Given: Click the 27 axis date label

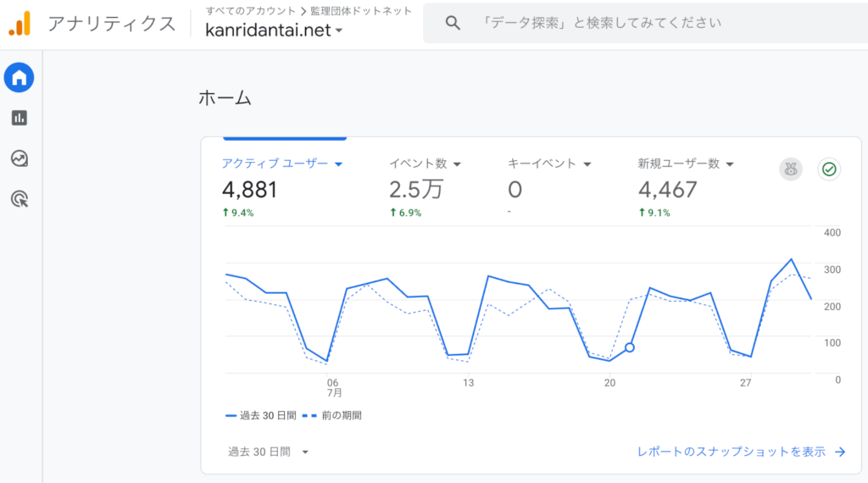Looking at the screenshot, I should click(746, 383).
